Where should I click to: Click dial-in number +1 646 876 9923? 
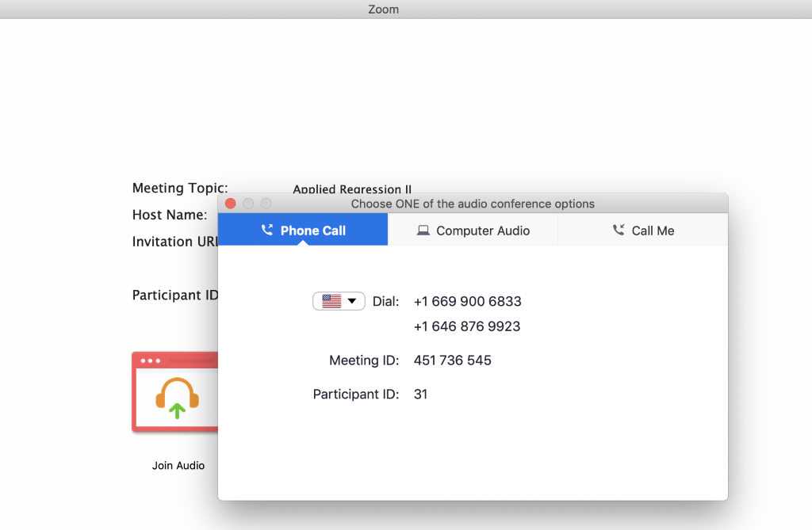pyautogui.click(x=467, y=326)
